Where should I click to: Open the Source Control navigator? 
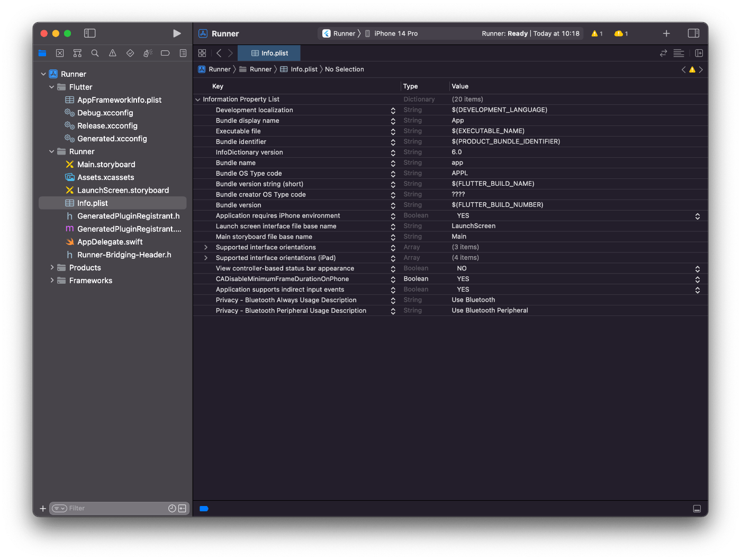[60, 53]
